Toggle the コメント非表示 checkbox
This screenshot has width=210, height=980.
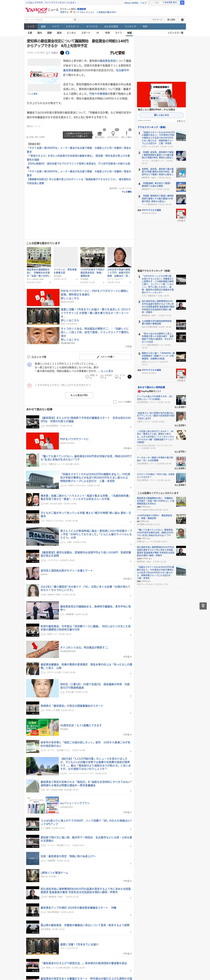115,402
